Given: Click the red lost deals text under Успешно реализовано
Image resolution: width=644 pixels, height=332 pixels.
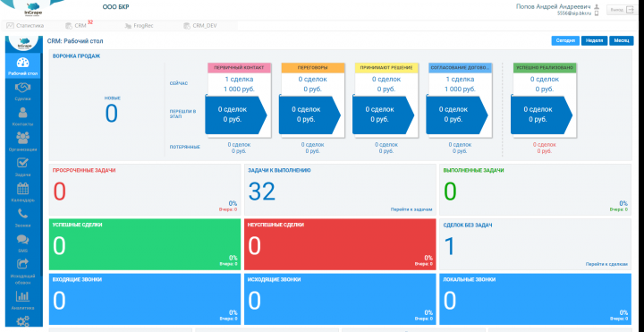Looking at the screenshot, I should click(544, 148).
